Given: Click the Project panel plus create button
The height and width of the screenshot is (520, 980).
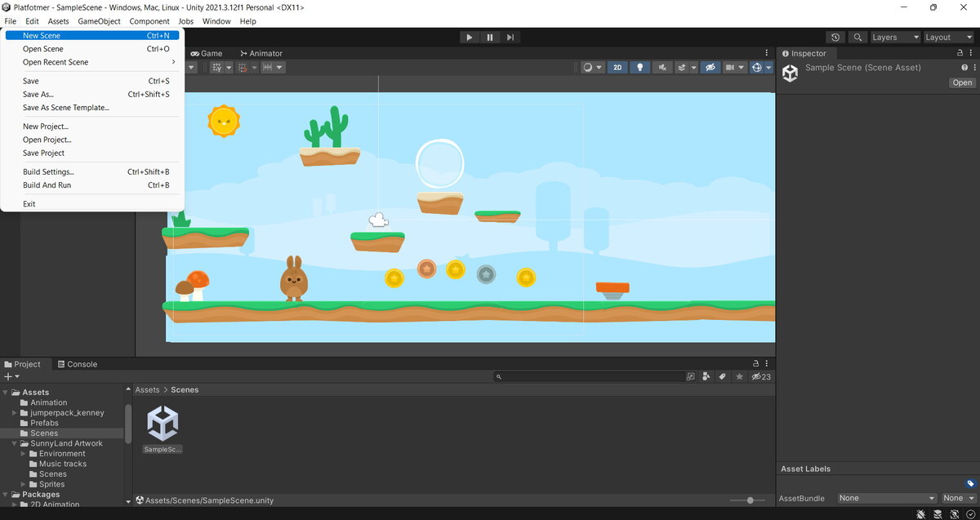Looking at the screenshot, I should pos(11,376).
